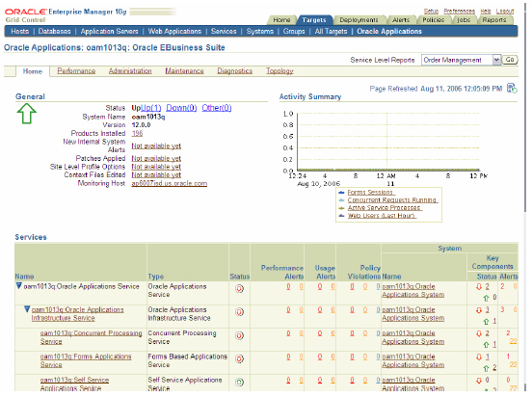Screen dimensions: 532x397
Task: Click status icon for Infrastructure Service row
Action: pos(239,312)
